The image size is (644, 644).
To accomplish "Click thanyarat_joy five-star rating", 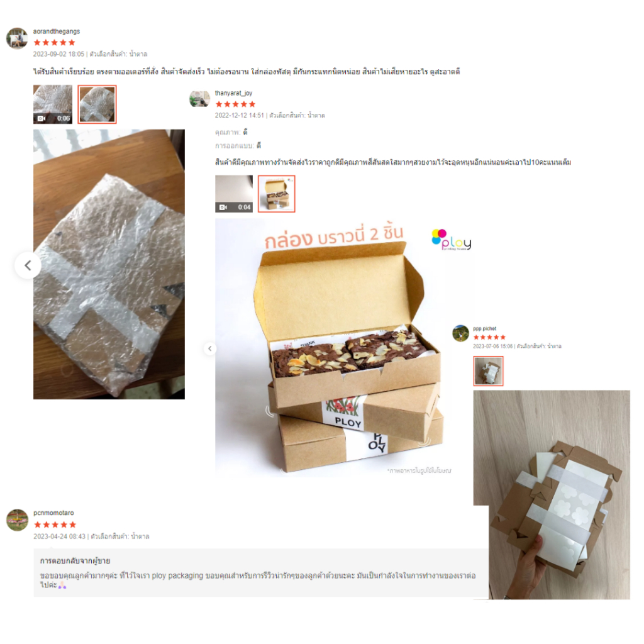I will click(x=235, y=104).
